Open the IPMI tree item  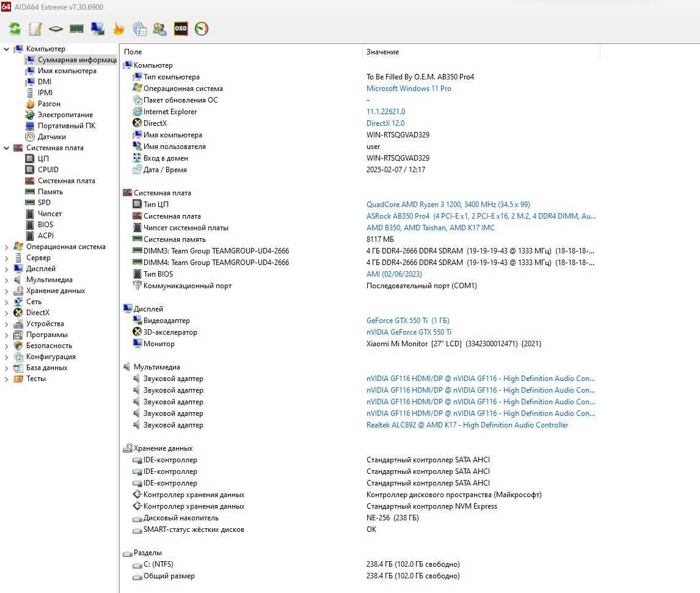click(45, 93)
